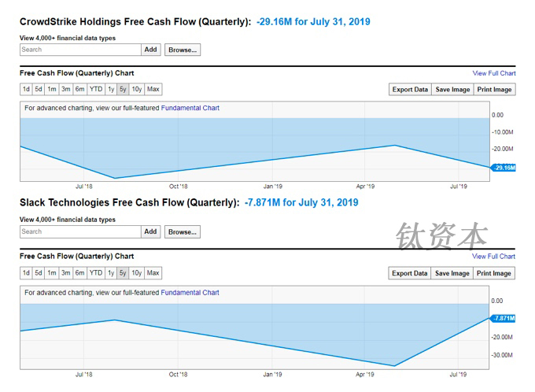Select 10y range in Slack chart

[137, 273]
